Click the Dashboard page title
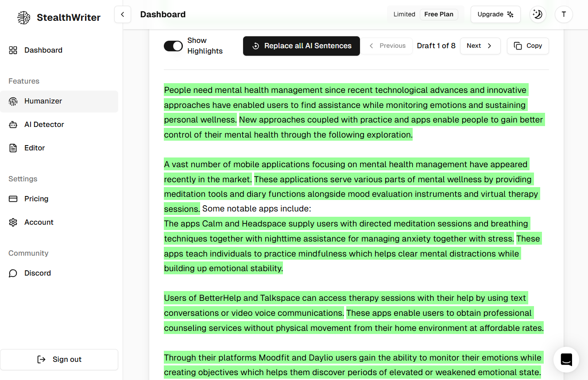The width and height of the screenshot is (588, 380). pos(163,14)
